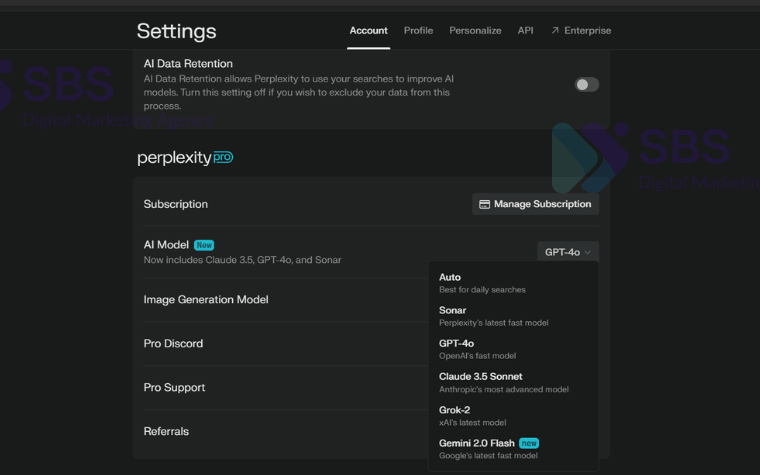Click the New badge next to AI Model
760x475 pixels.
tap(204, 245)
